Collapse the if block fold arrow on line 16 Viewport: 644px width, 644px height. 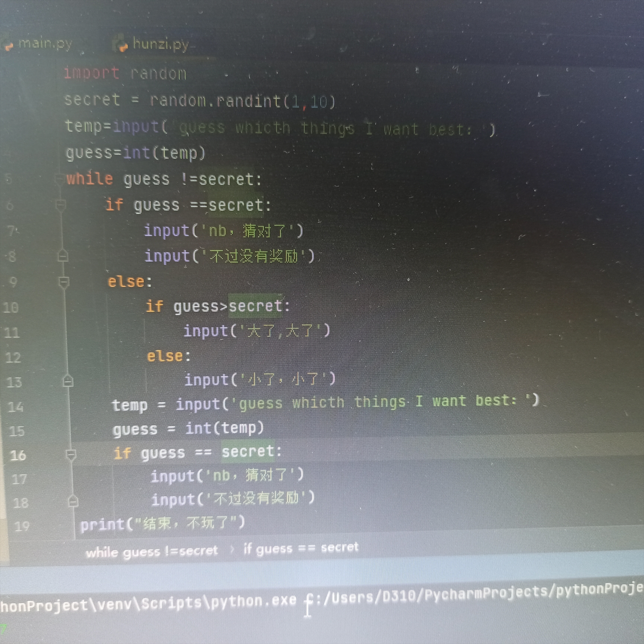tap(71, 454)
